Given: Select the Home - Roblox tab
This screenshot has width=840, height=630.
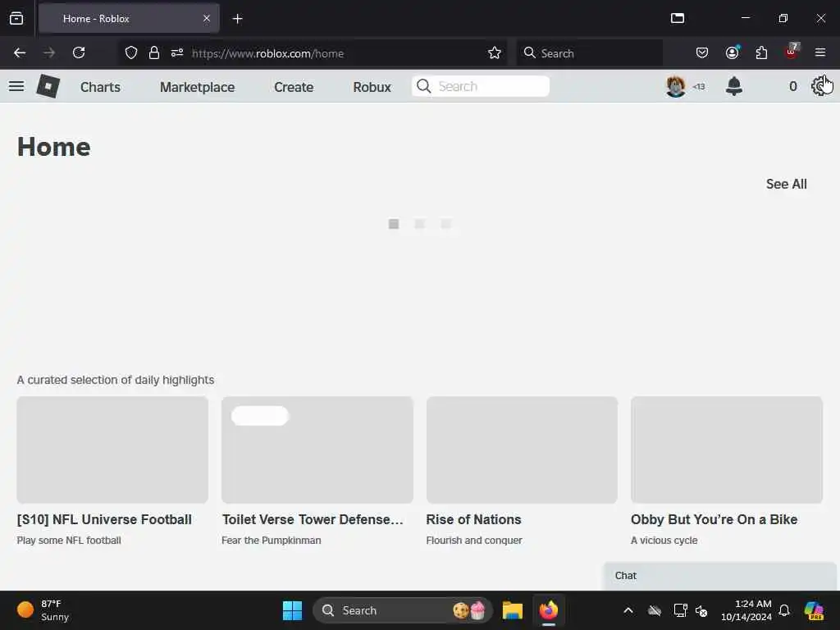Looking at the screenshot, I should 129,19.
